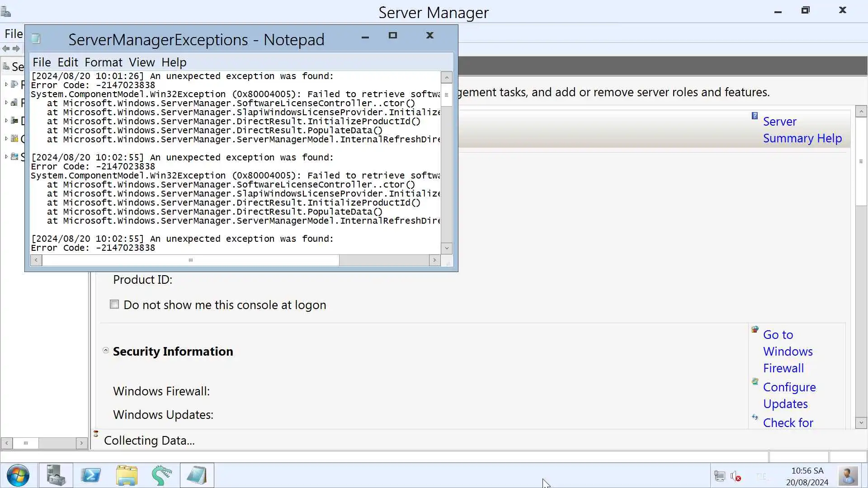The width and height of the screenshot is (868, 488).
Task: Expand the Features tree node
Action: [x=6, y=103]
